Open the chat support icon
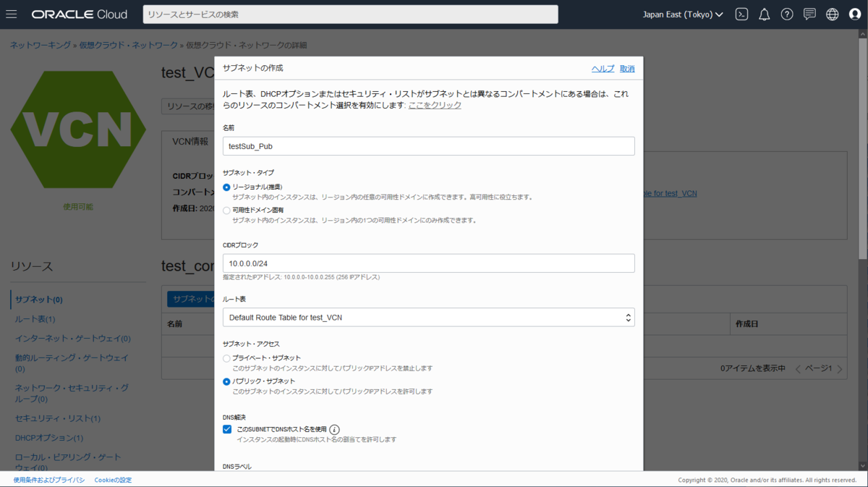Image resolution: width=868 pixels, height=487 pixels. [809, 14]
